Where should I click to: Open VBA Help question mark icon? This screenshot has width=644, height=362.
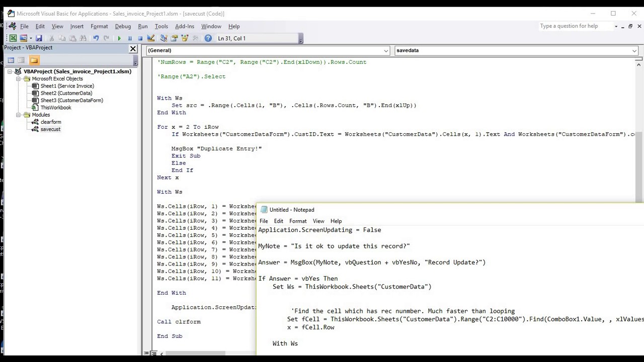tap(208, 38)
